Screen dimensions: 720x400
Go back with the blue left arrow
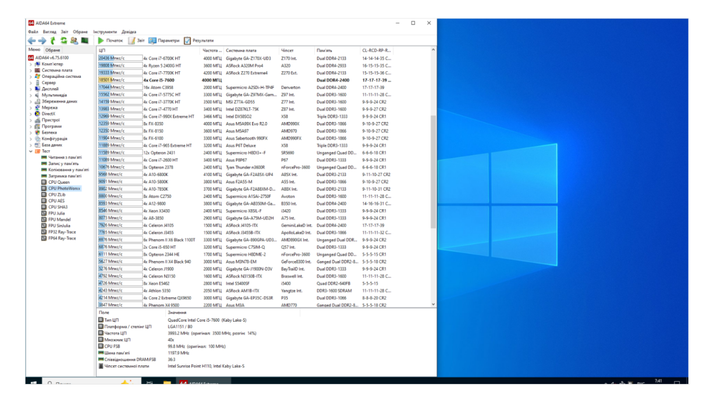[x=32, y=41]
